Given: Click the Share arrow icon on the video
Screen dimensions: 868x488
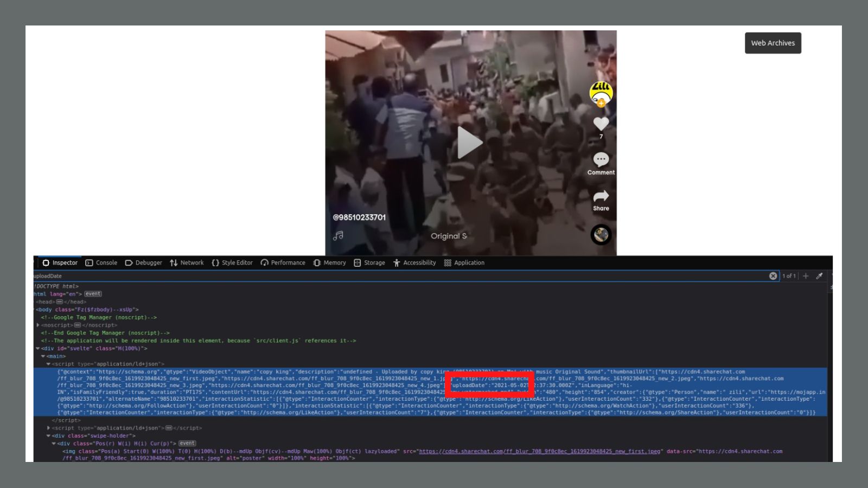Looking at the screenshot, I should 601,196.
